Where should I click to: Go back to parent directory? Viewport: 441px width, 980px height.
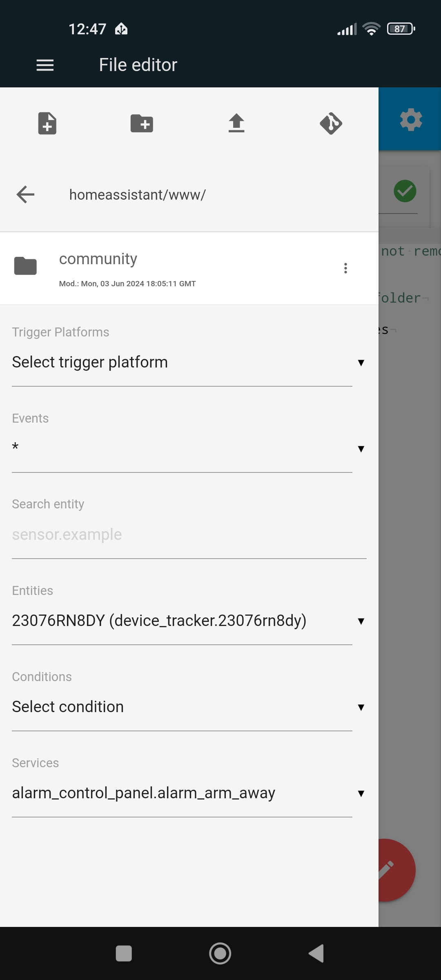click(x=25, y=194)
